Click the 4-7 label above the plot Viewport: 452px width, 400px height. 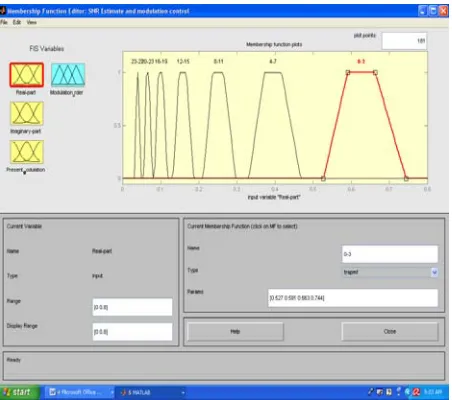(x=273, y=61)
